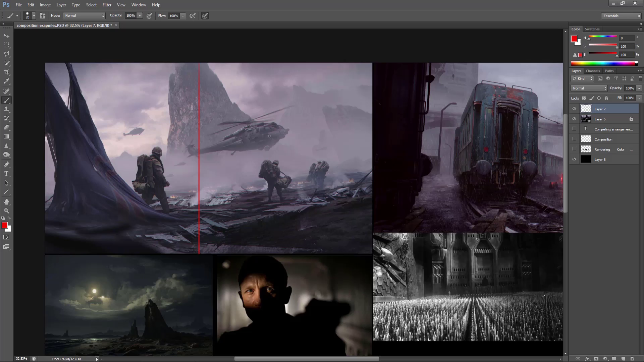Enable airbrush-style build-up
This screenshot has height=362, width=644.
coord(193,16)
